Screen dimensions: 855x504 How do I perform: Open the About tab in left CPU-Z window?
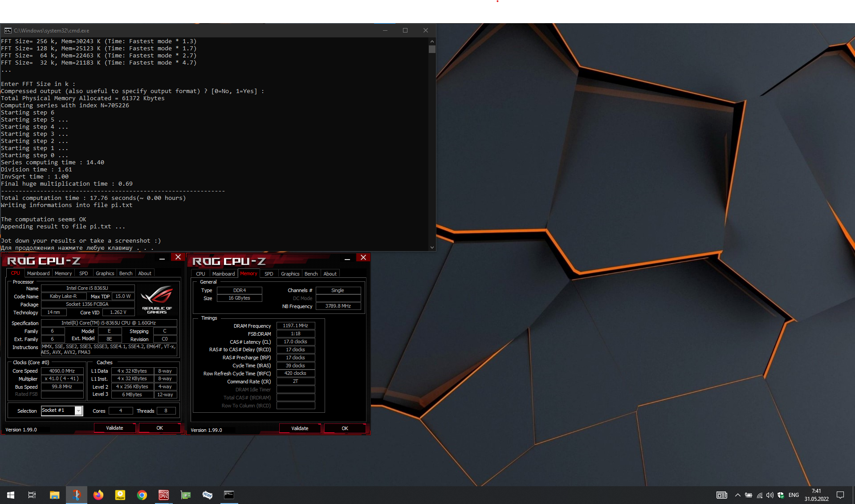145,273
